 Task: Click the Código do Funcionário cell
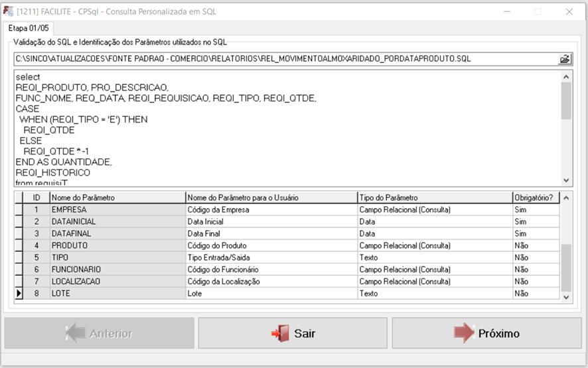(271, 269)
